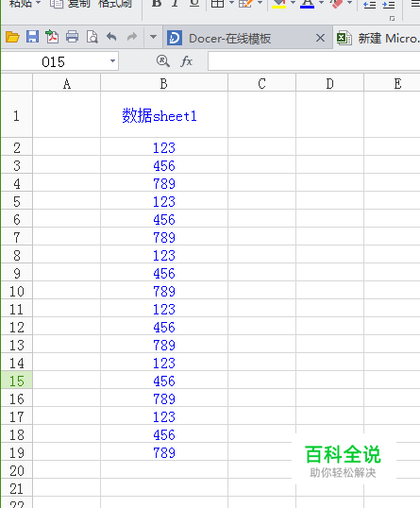Open the font color dropdown arrow
420x508 pixels.
(x=321, y=3)
